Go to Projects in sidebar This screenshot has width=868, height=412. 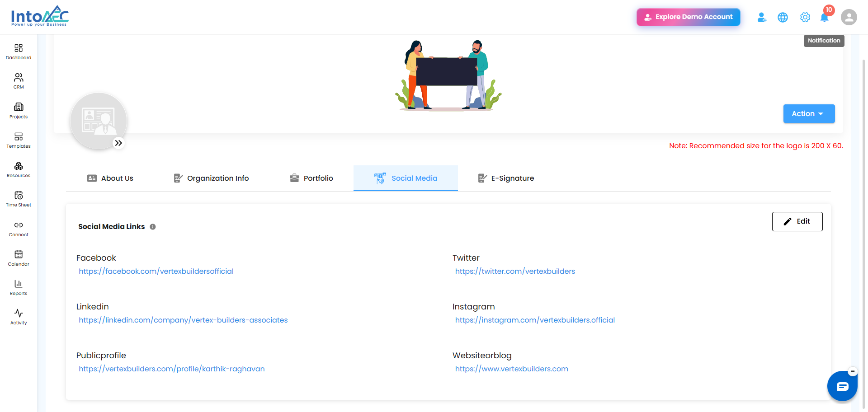coord(19,111)
